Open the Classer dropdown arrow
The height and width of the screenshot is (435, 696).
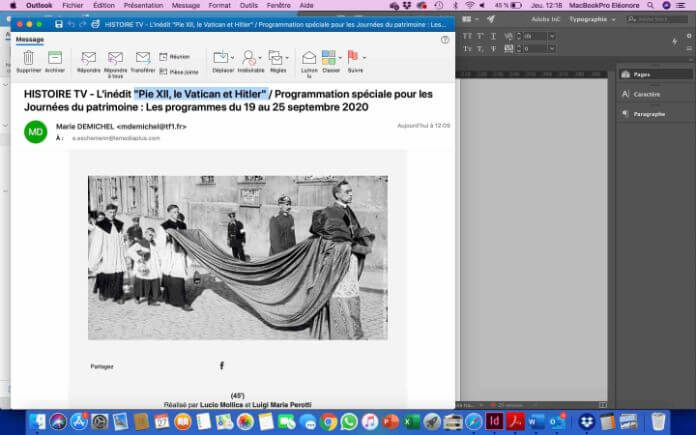coord(340,58)
